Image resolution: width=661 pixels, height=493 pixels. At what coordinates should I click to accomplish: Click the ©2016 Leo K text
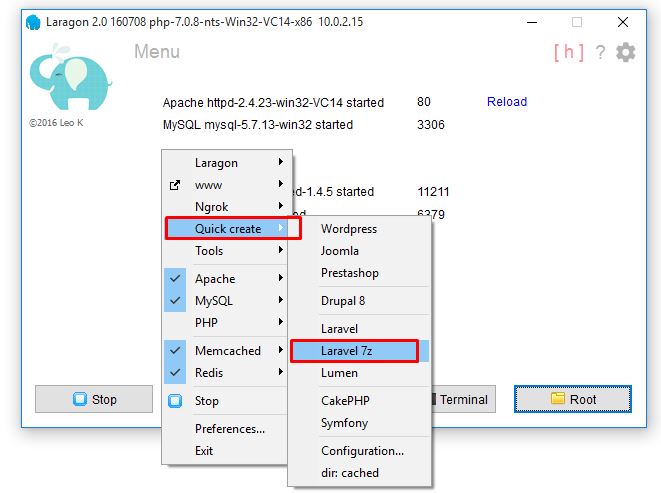point(56,123)
